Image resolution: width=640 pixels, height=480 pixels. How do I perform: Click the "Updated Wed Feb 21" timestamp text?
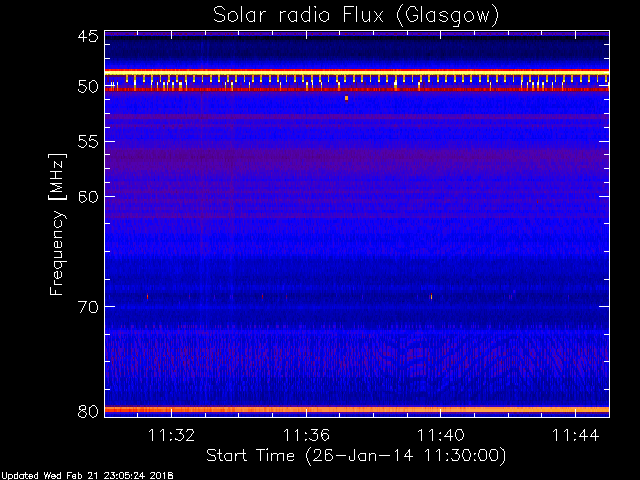pyautogui.click(x=87, y=476)
